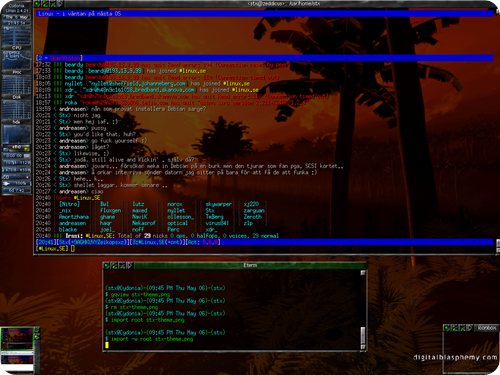Click the hda panel label in GKrellM
This screenshot has width=500, height=375.
pyautogui.click(x=16, y=122)
